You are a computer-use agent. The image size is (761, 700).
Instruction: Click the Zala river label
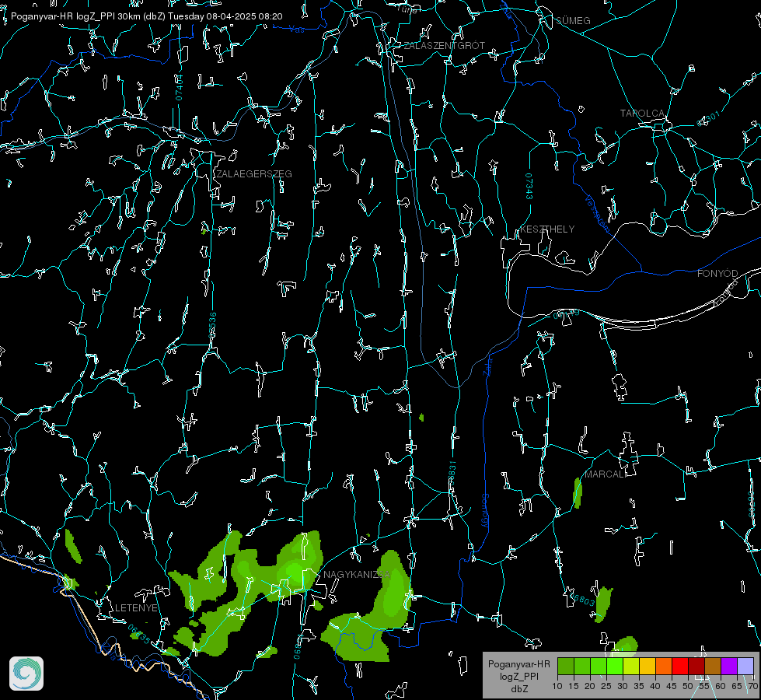tap(487, 366)
